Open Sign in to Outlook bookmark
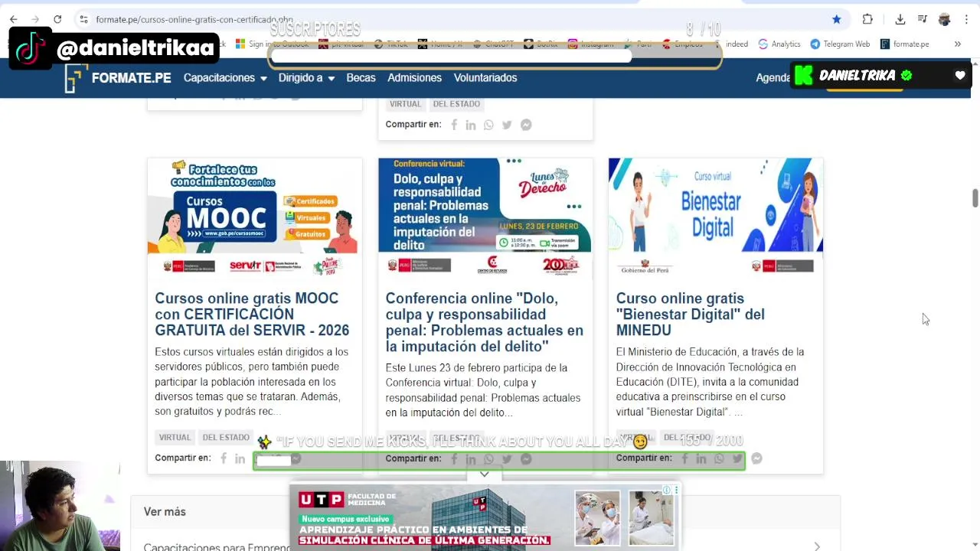 coord(273,44)
